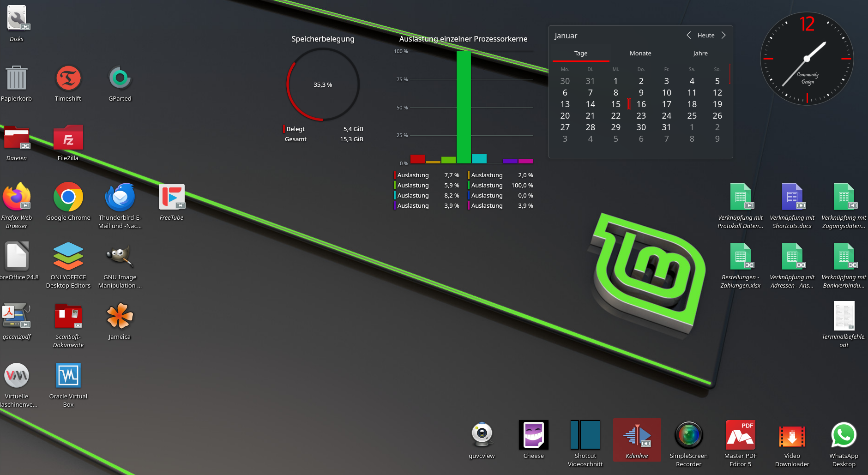Select January 16 in the calendar

click(x=641, y=104)
